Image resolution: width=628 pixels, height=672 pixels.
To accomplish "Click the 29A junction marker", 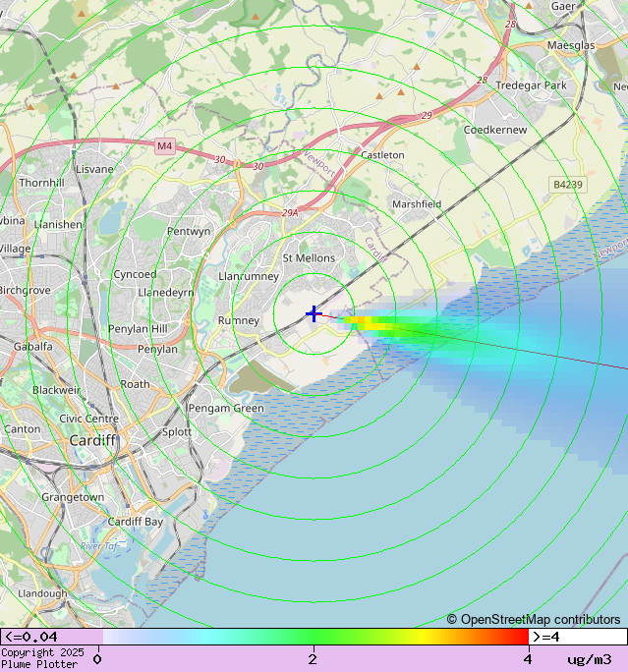I will point(290,212).
